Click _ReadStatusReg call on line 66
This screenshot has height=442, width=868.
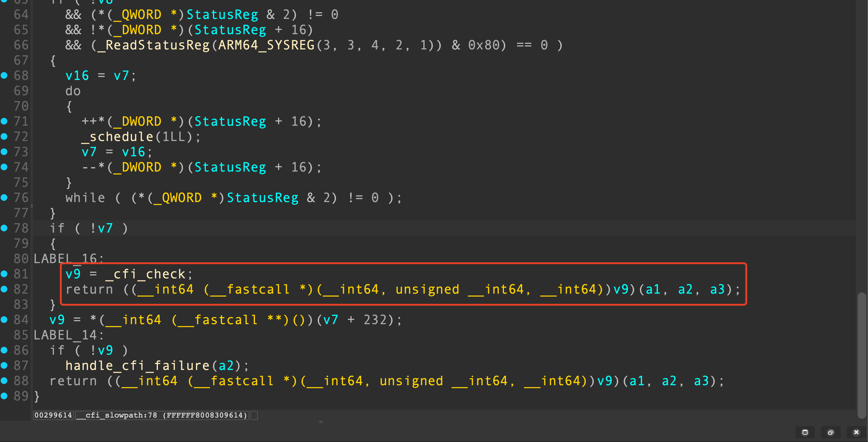coord(154,45)
